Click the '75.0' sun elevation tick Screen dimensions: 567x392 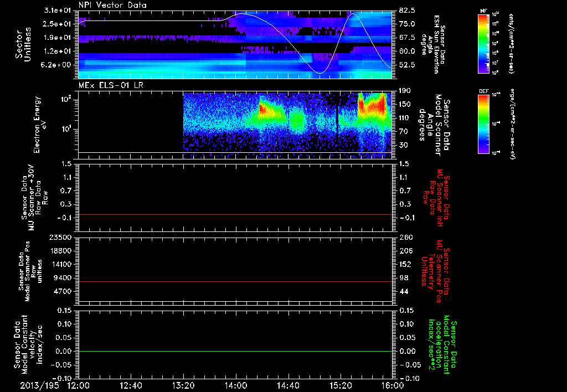tap(407, 24)
